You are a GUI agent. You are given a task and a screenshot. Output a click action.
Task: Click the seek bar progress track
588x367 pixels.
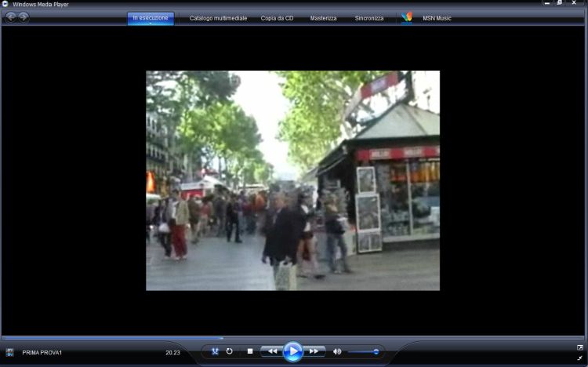coord(294,338)
